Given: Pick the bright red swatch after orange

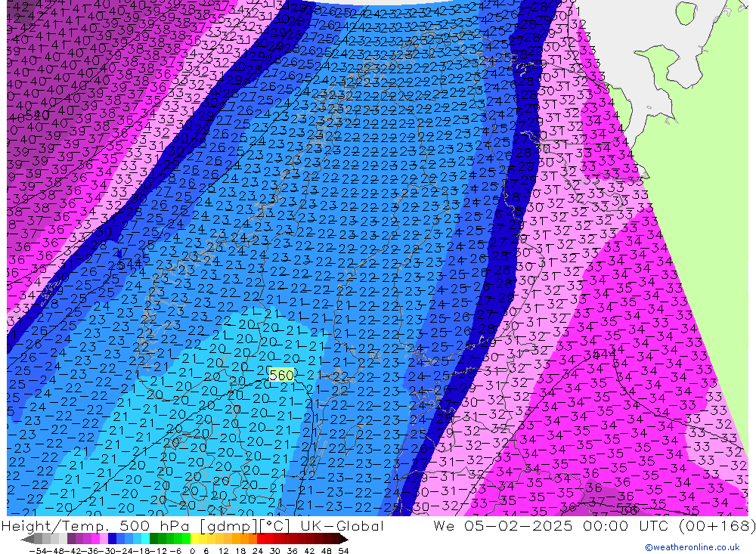Looking at the screenshot, I should [x=261, y=539].
